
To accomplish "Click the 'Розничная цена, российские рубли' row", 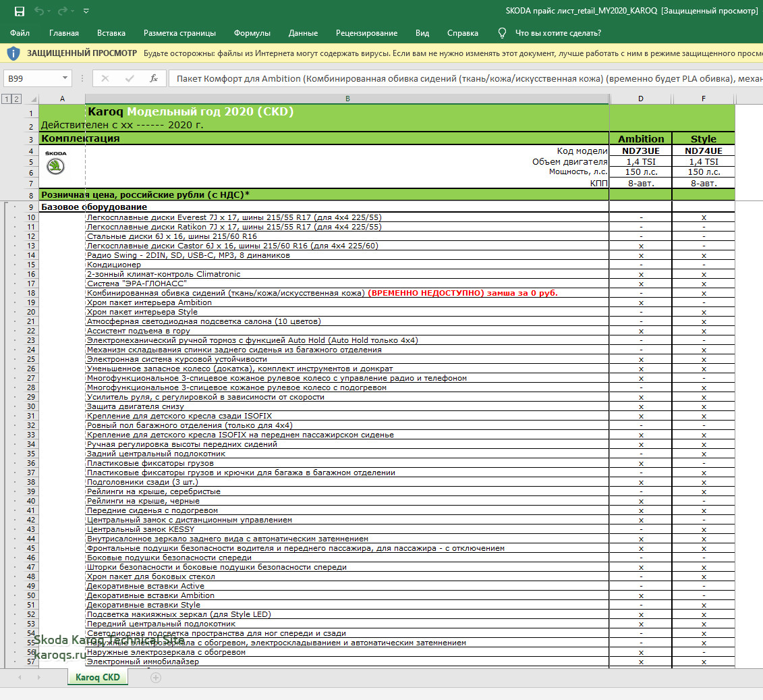I will [324, 194].
